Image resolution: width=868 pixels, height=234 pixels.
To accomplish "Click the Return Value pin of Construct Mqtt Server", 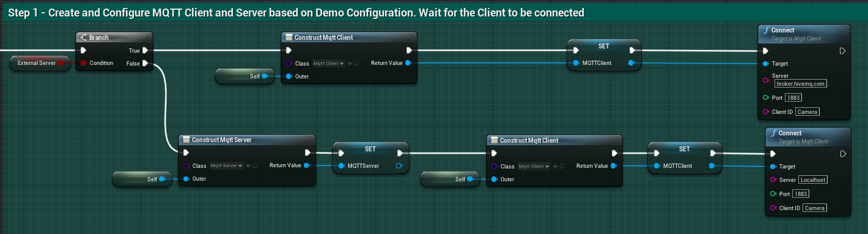I will 307,165.
